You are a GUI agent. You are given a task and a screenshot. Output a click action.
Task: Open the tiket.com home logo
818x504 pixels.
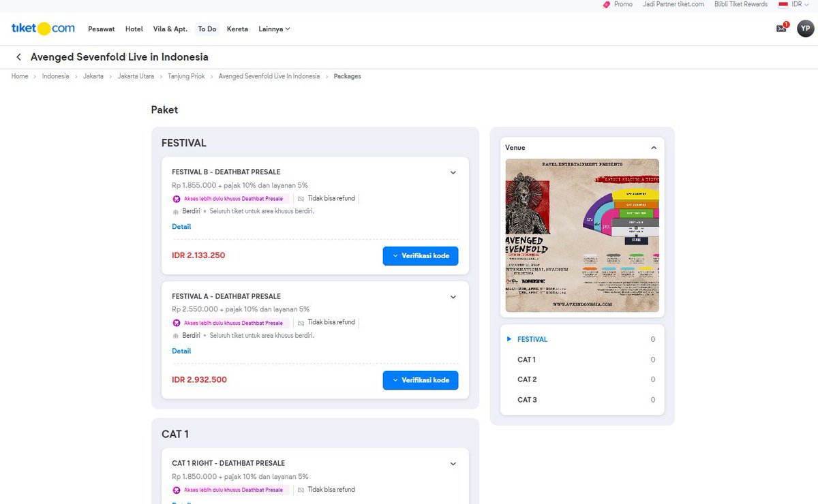(x=43, y=29)
